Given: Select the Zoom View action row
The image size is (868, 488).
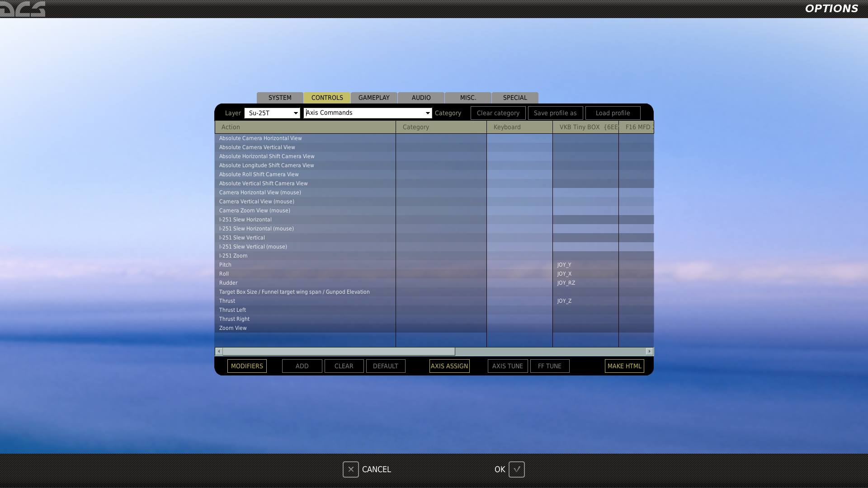Looking at the screenshot, I should tap(434, 328).
